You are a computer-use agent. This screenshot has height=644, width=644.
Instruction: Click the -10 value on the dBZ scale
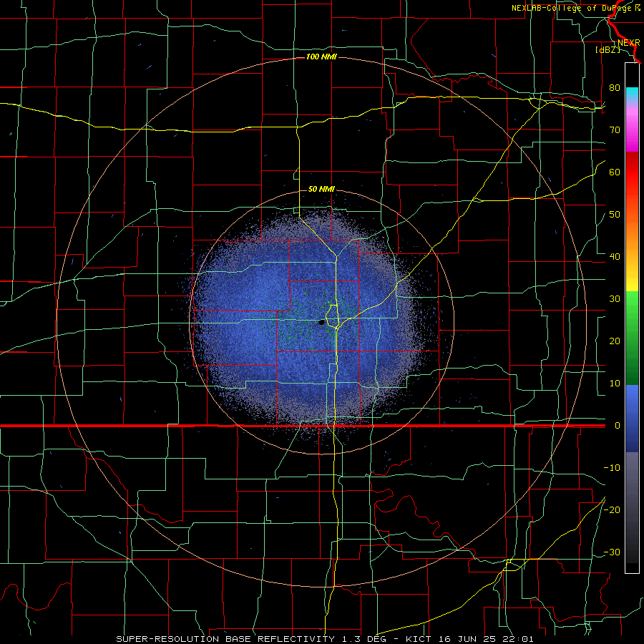(x=612, y=468)
